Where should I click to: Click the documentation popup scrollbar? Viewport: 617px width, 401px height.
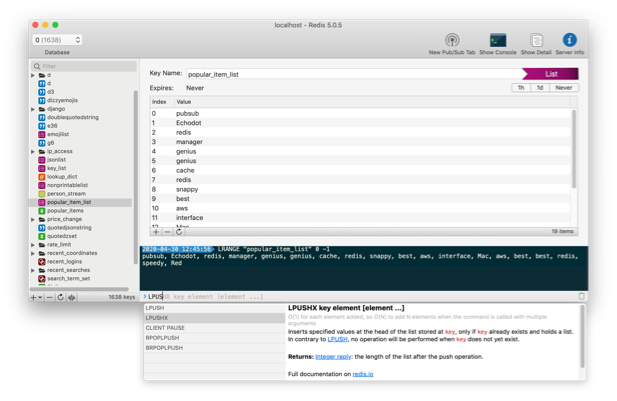tap(582, 336)
